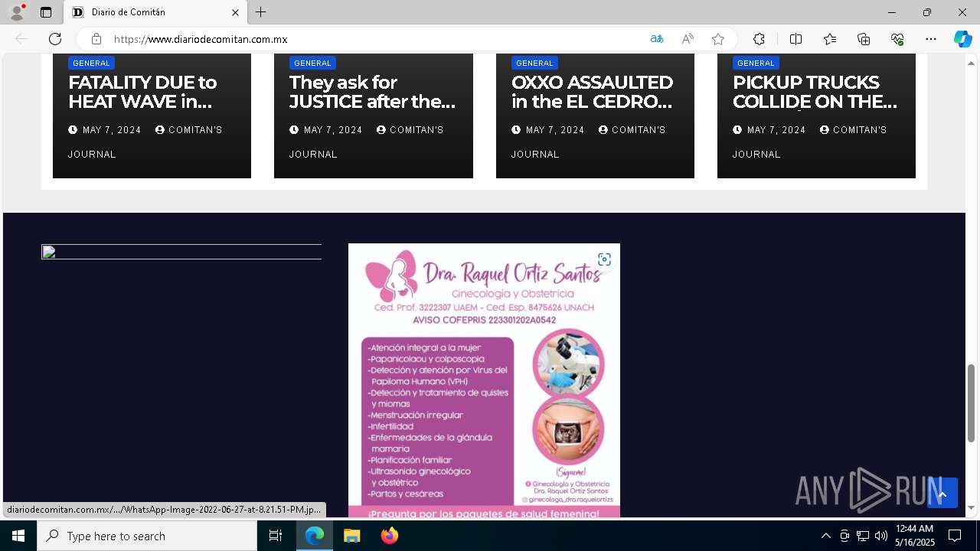980x551 pixels.
Task: Open the notification center
Action: click(x=955, y=536)
